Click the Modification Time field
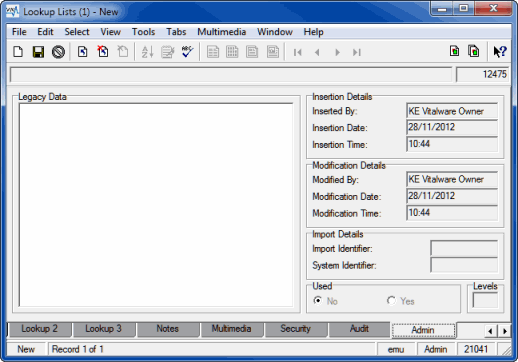518x362 pixels. tap(452, 213)
